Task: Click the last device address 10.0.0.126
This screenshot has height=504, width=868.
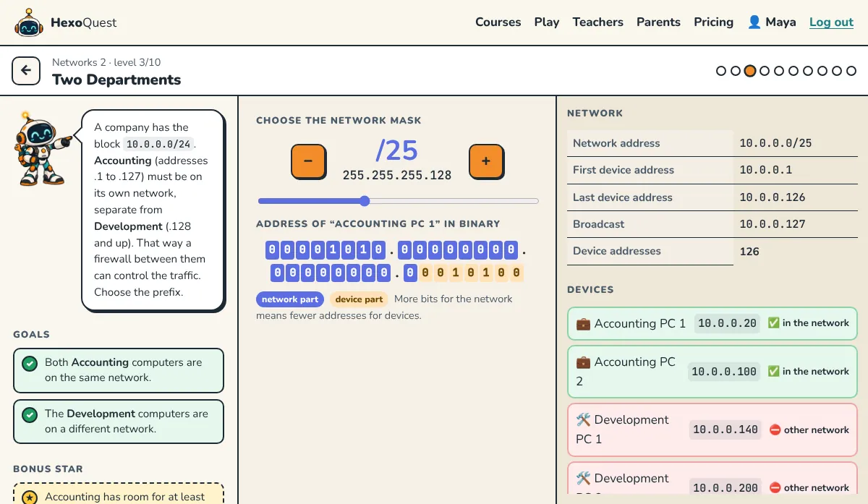Action: [773, 197]
